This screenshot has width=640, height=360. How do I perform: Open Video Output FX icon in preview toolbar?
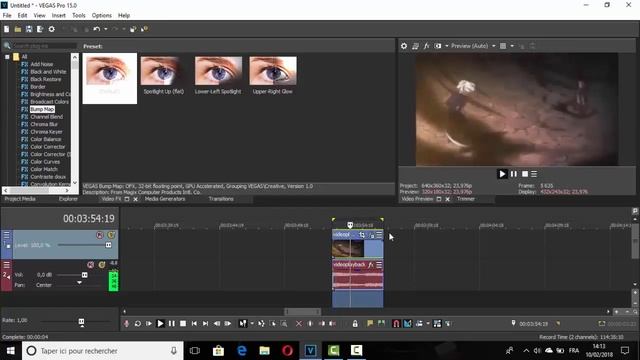[426, 46]
